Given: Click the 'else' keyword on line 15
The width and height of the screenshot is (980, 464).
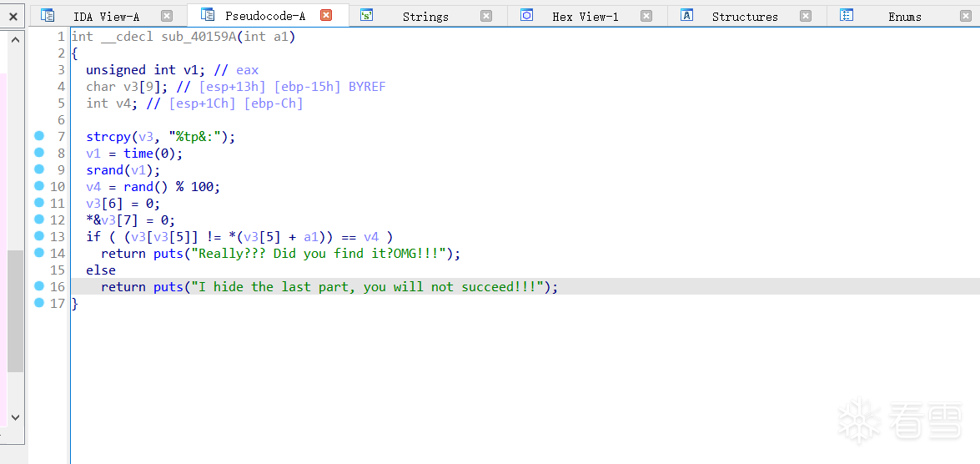Looking at the screenshot, I should coord(101,270).
